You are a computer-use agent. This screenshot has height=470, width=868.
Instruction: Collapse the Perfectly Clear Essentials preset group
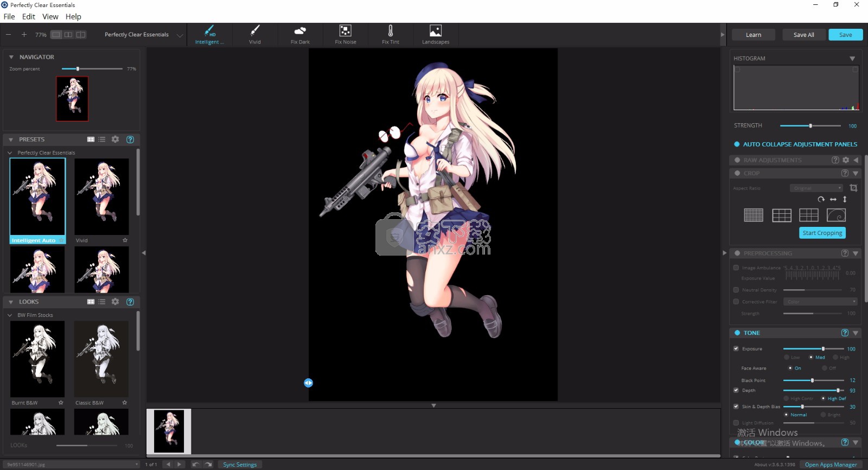(10, 153)
